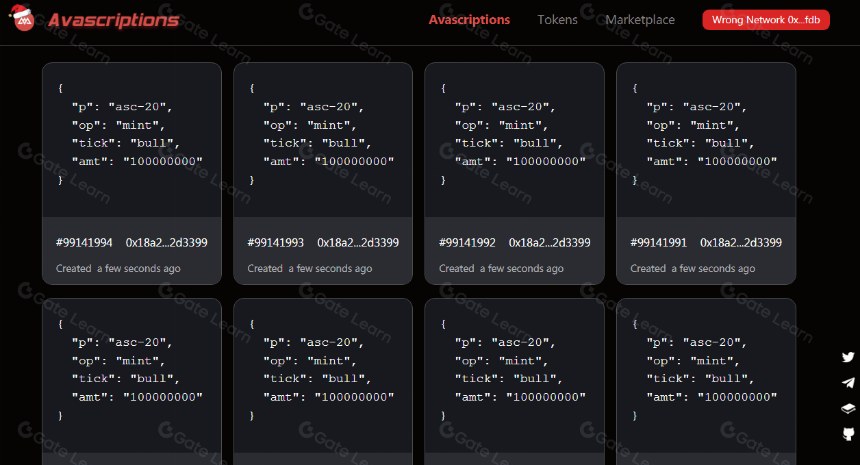The width and height of the screenshot is (860, 465).
Task: Go to the Avascriptions tab
Action: pyautogui.click(x=469, y=20)
